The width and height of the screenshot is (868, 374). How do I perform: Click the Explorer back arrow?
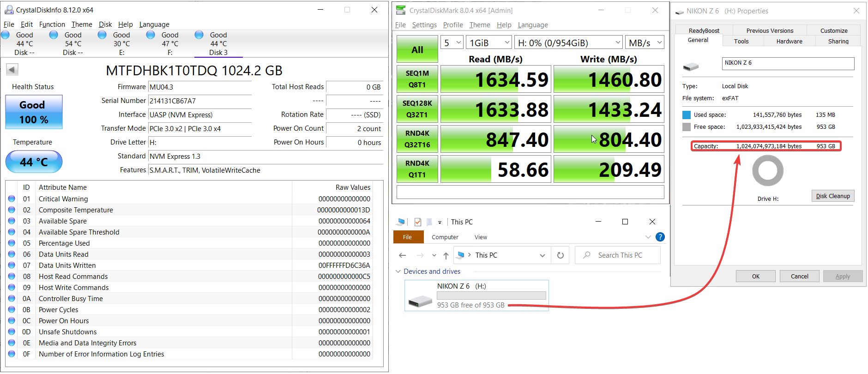(402, 255)
